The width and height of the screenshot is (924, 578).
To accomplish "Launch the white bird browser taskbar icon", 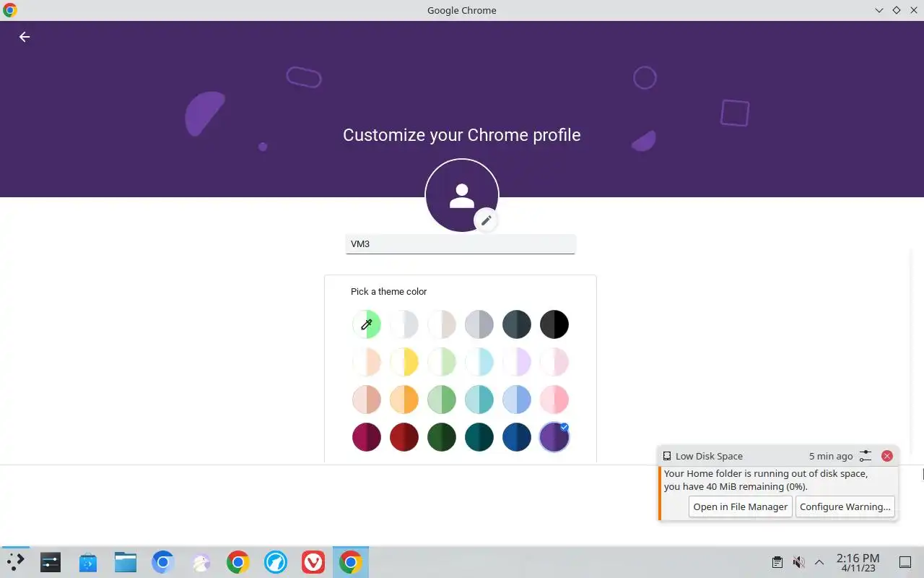I will click(201, 562).
